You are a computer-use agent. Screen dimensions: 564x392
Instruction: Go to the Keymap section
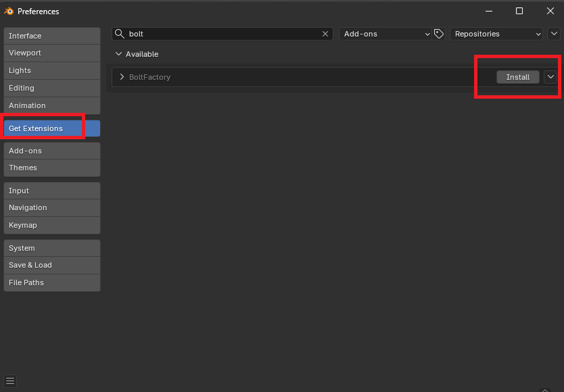tap(51, 225)
